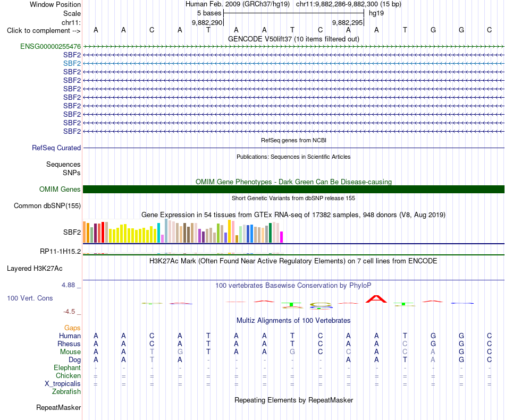Select the 'Rhesus' alignment row label
The image size is (505, 420).
69,344
